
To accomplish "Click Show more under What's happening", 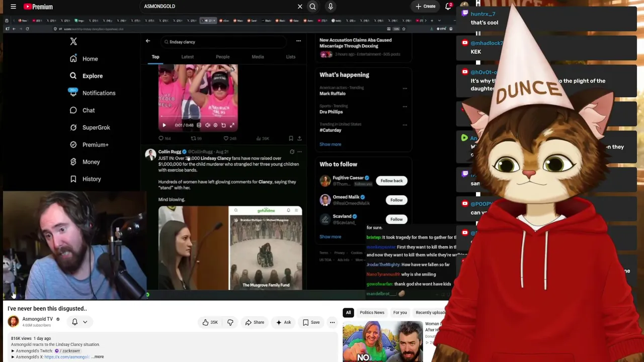I will coord(330,144).
